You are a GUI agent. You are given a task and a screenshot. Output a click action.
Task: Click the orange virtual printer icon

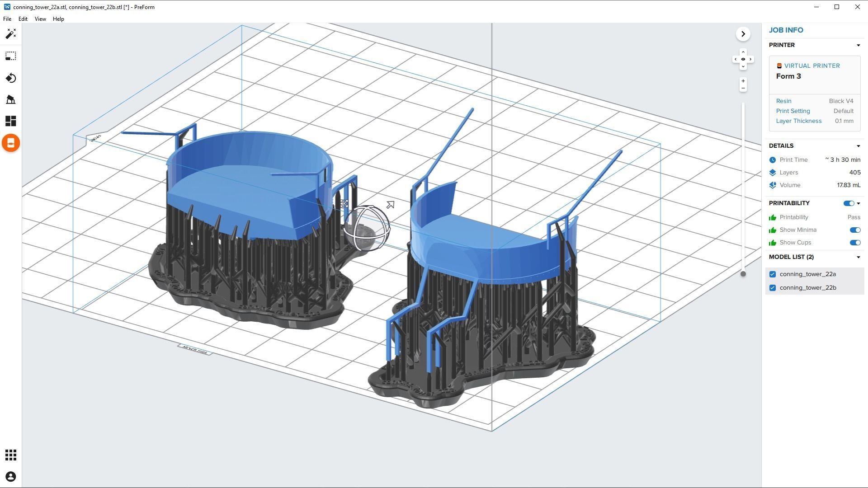(x=779, y=66)
